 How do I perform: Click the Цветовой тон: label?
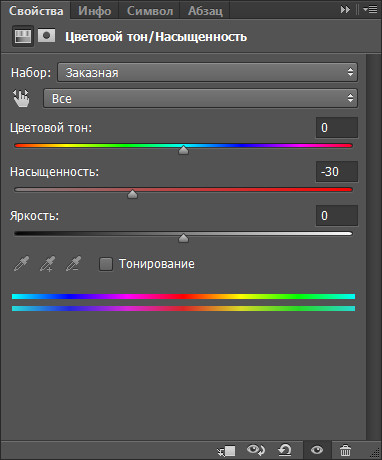pos(51,128)
